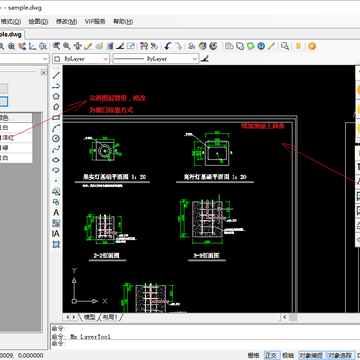This screenshot has height=360, width=360.
Task: Toggle the 极轴 polar tracking button
Action: 288,355
